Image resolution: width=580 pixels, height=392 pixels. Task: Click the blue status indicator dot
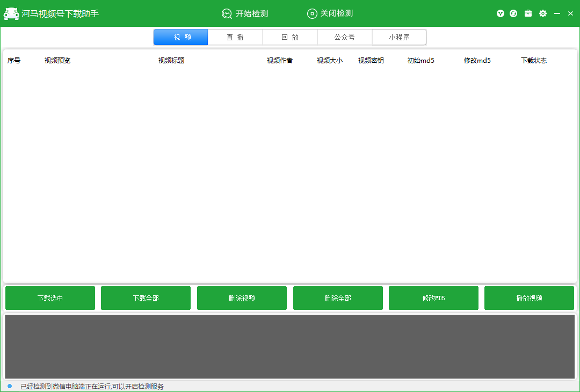(x=10, y=386)
